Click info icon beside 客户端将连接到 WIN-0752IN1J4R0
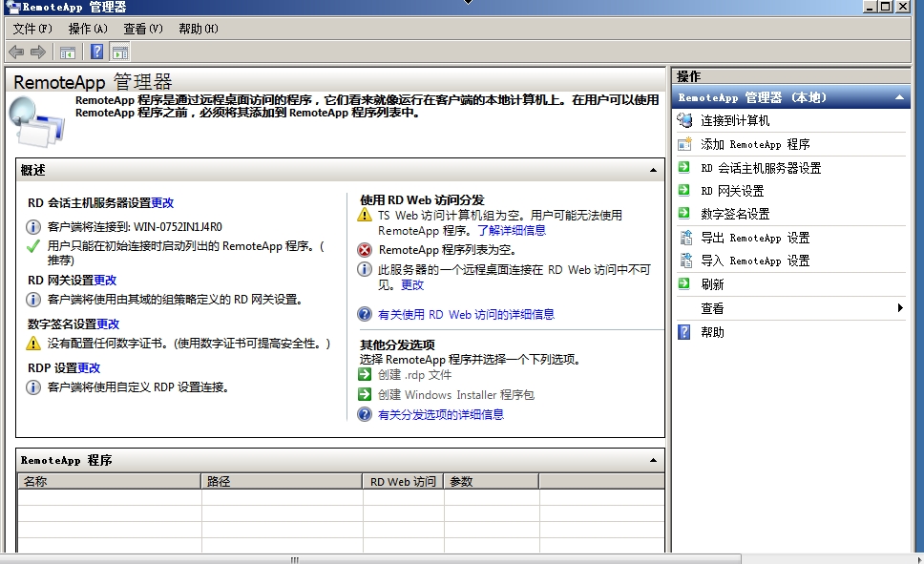The image size is (924, 564). [x=33, y=227]
